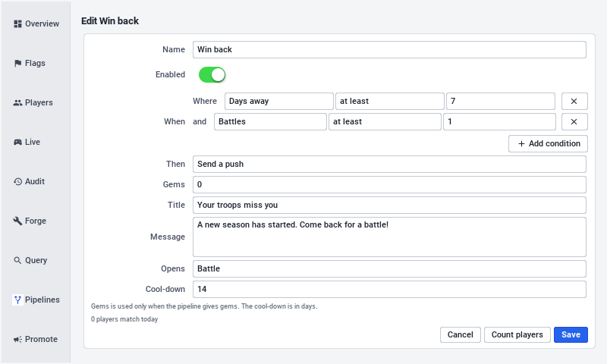Save the pipeline changes
The image size is (607, 364).
click(571, 335)
